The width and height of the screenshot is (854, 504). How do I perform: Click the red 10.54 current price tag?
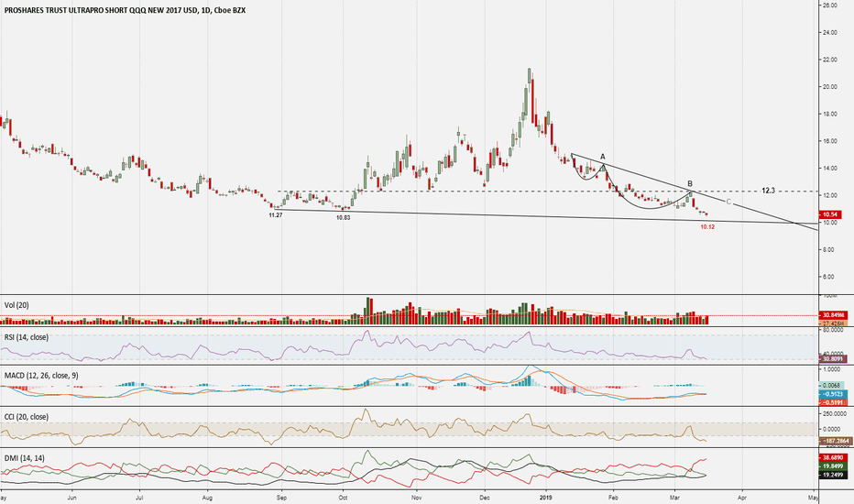[x=829, y=214]
